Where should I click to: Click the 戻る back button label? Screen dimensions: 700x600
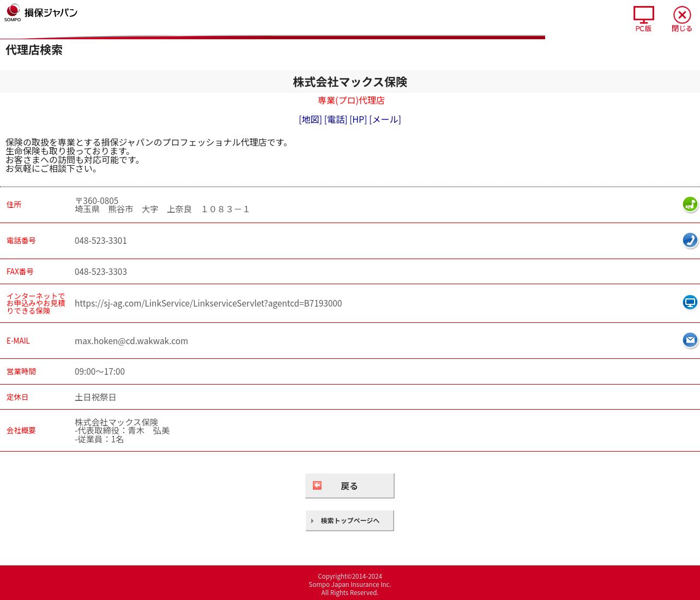click(x=349, y=486)
